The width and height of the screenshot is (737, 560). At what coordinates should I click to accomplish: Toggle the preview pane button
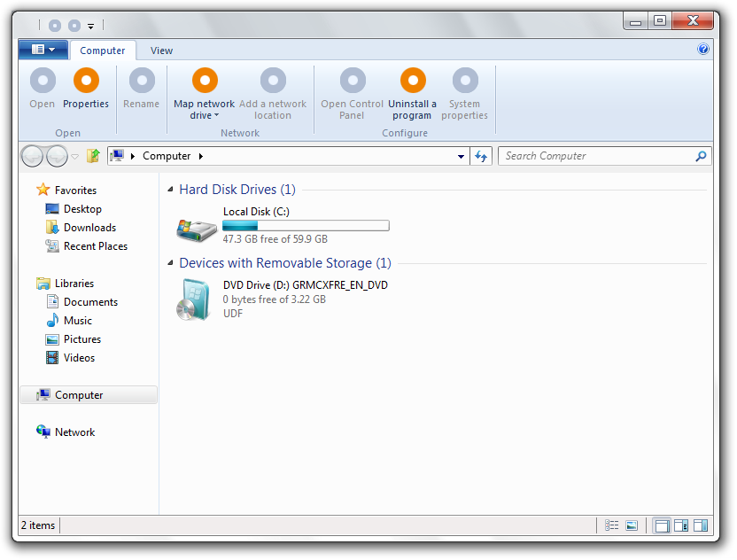coord(701,525)
